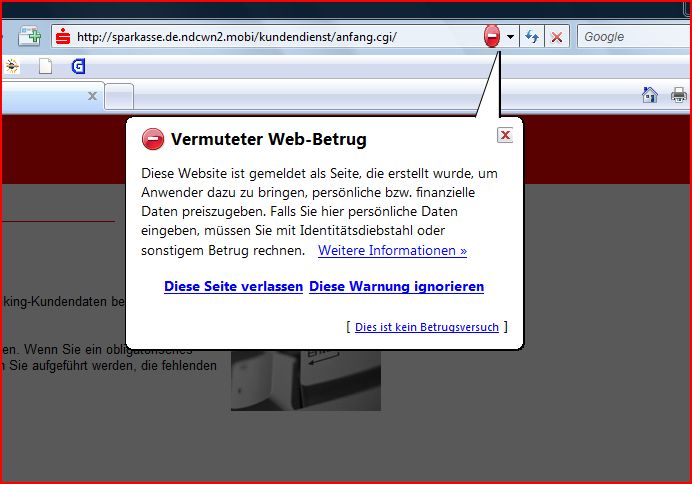692x484 pixels.
Task: Click into the Google search field
Action: click(x=635, y=37)
